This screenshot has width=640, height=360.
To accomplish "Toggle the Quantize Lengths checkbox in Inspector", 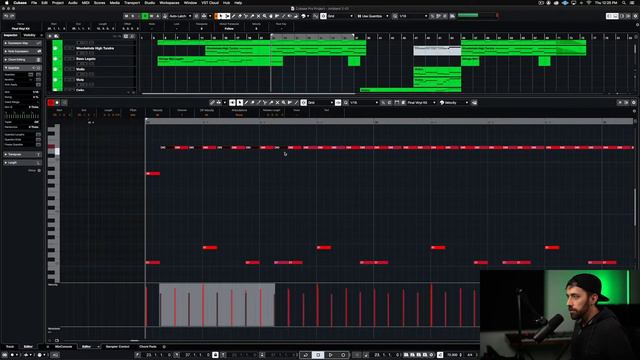I will 38,134.
